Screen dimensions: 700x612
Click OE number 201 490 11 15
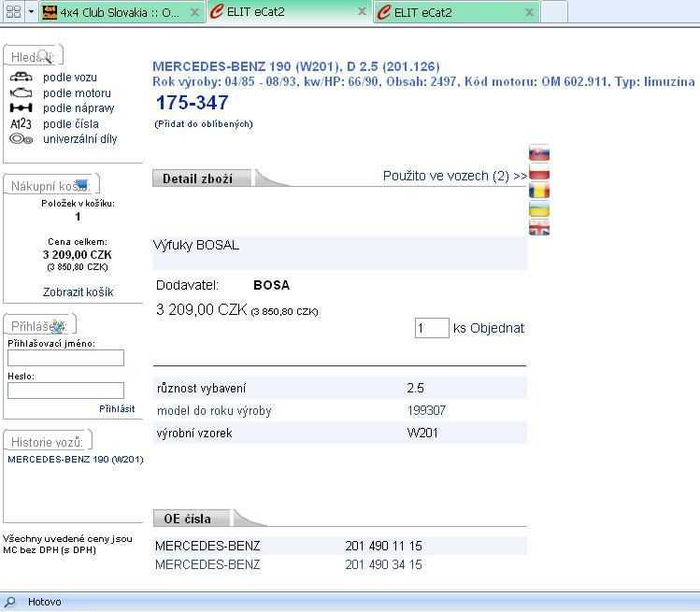coord(383,546)
